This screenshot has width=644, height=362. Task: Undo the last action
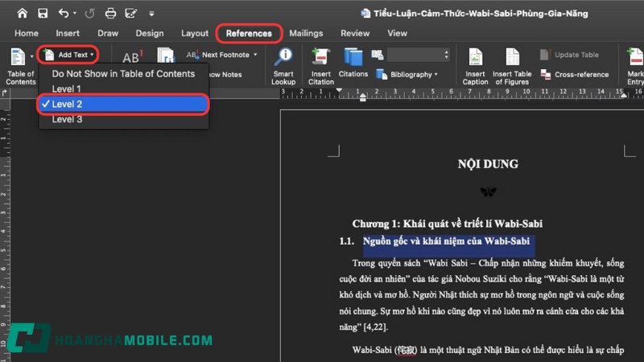[x=64, y=13]
